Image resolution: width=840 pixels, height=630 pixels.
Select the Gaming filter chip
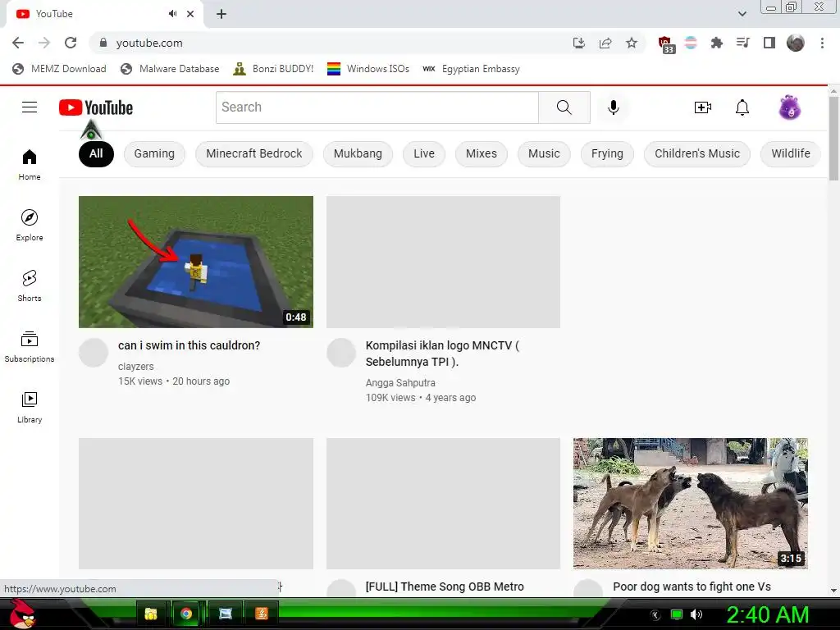click(154, 153)
